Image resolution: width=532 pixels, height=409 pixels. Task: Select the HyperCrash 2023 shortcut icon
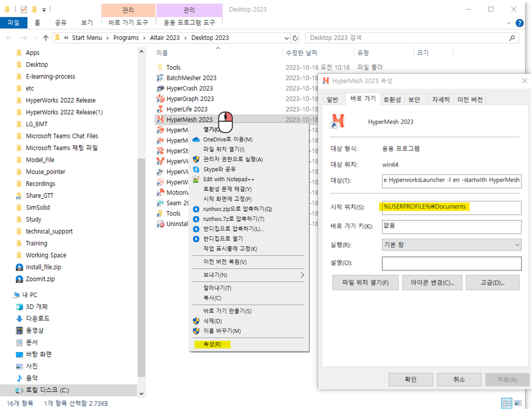160,88
